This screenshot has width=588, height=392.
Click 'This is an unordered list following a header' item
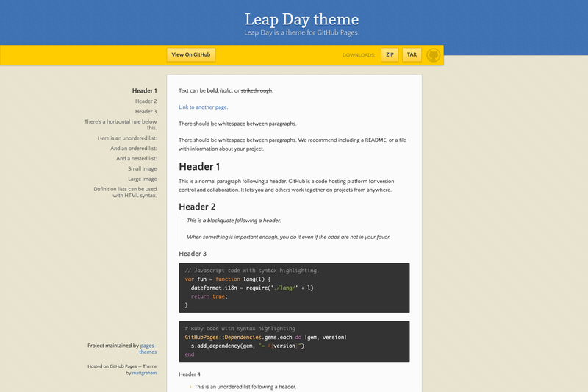click(x=245, y=387)
